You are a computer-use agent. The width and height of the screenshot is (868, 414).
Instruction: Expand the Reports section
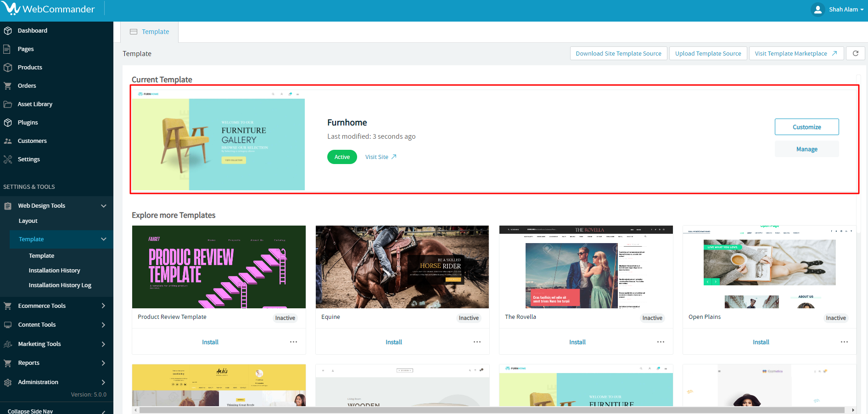click(x=103, y=363)
